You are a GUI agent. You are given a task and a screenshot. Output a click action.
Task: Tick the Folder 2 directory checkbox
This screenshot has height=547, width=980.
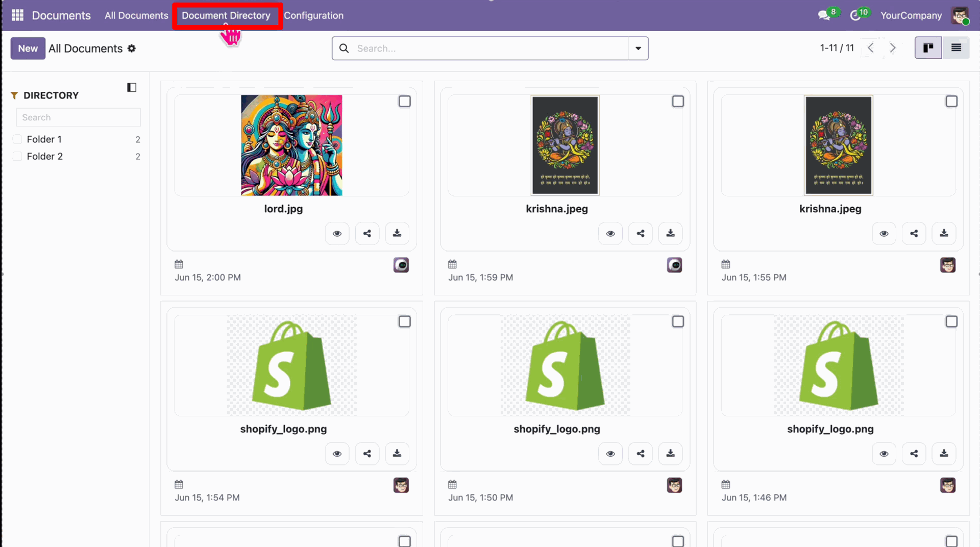(x=17, y=157)
